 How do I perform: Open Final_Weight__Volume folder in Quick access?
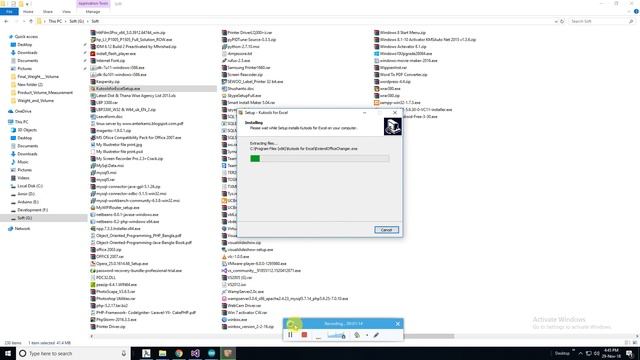[38, 77]
